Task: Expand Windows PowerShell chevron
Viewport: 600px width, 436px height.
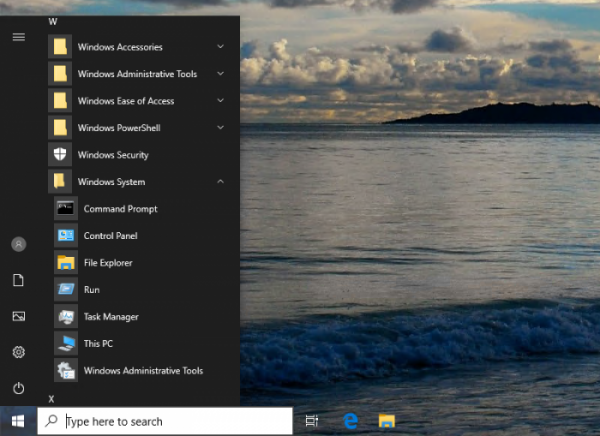Action: point(220,127)
